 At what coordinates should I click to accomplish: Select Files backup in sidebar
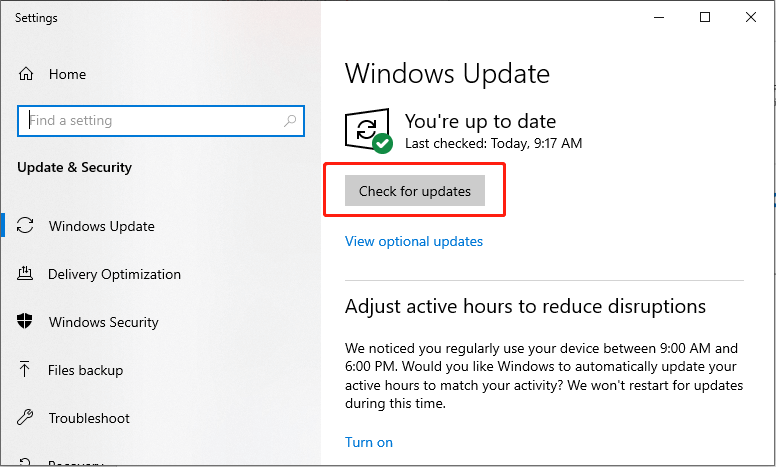point(85,370)
